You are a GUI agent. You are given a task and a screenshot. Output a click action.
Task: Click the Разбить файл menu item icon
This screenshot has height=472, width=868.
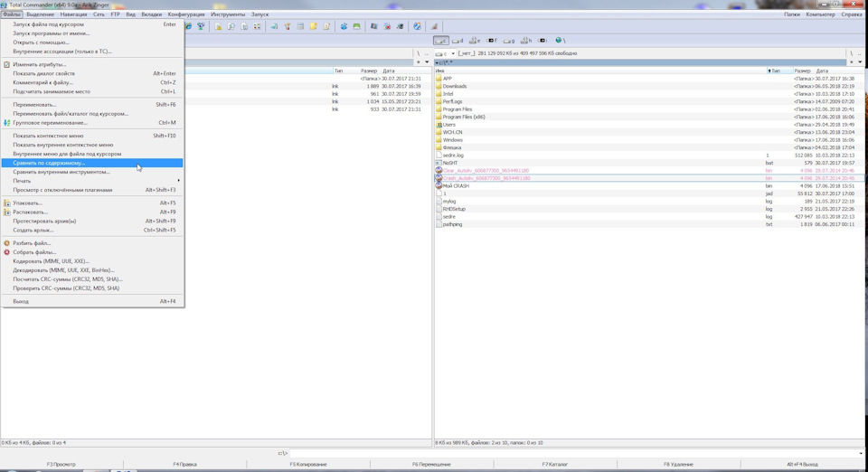point(6,243)
